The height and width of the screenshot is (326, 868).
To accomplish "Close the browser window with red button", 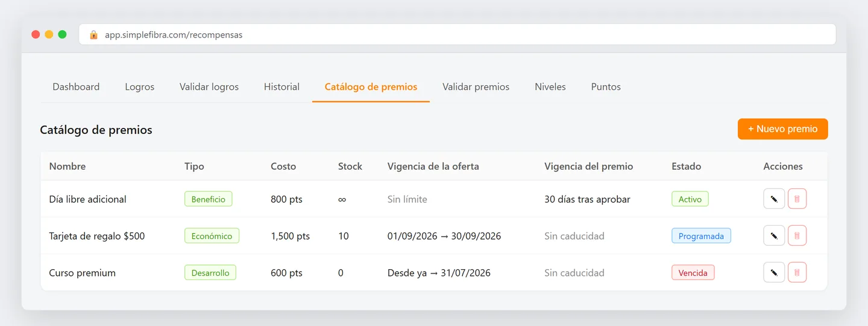I will (x=36, y=34).
